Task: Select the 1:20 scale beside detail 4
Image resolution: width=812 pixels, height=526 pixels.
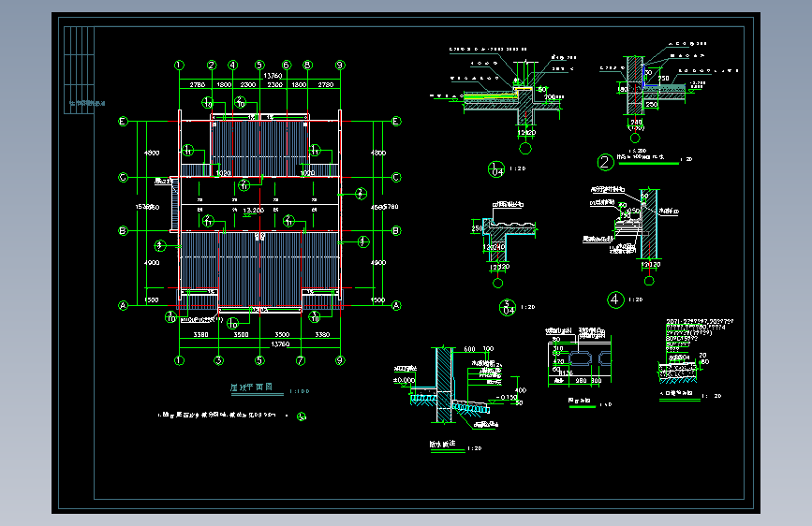Action: [x=635, y=300]
